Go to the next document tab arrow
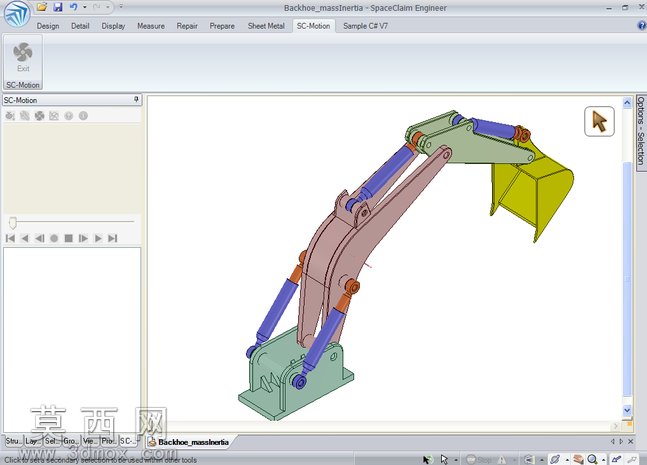 (x=621, y=441)
